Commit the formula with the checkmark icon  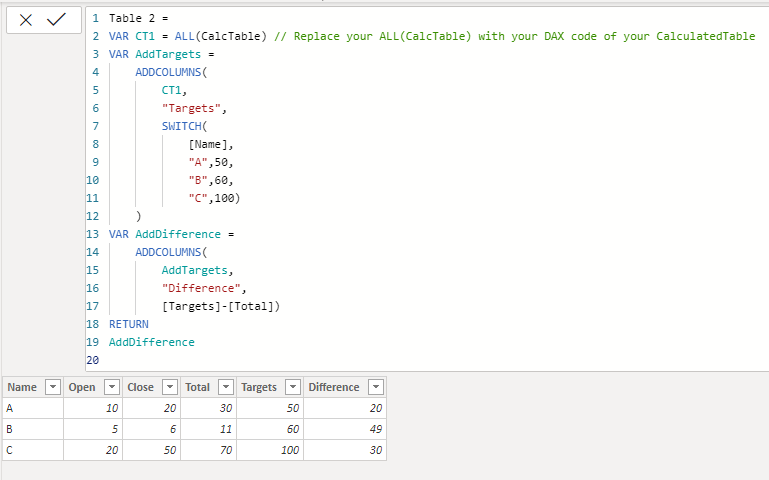click(x=56, y=20)
